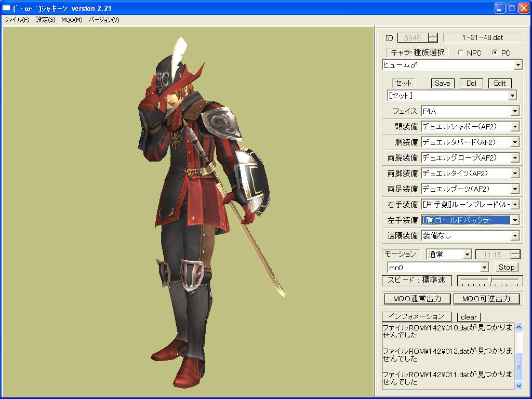Close the application window
The height and width of the screenshot is (399, 532).
pyautogui.click(x=524, y=8)
